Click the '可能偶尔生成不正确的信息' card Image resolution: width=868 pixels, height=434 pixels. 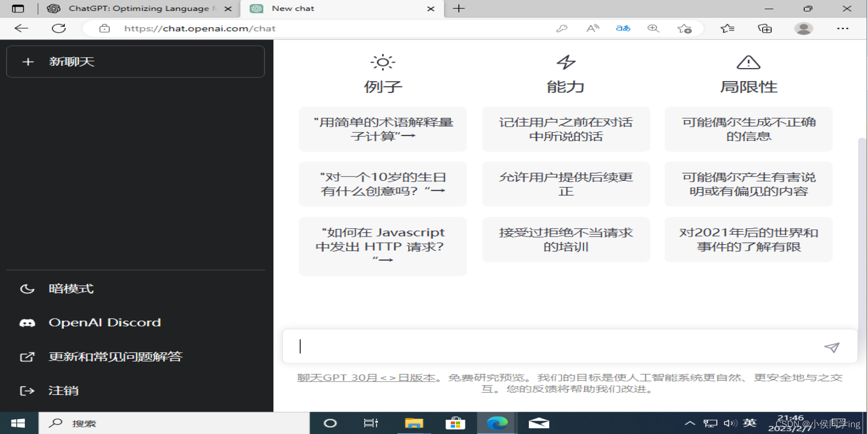point(748,129)
